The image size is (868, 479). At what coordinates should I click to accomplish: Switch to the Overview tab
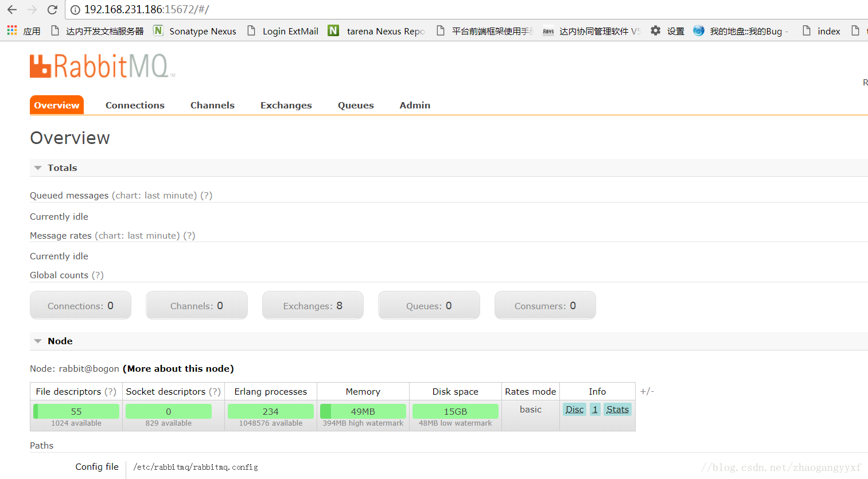(57, 105)
